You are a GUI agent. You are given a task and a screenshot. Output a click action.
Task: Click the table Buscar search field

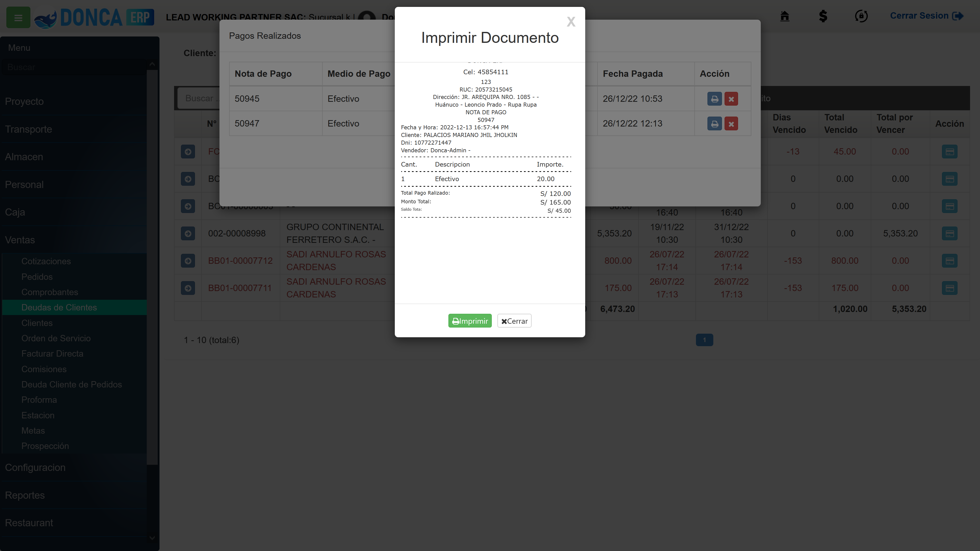click(x=199, y=98)
